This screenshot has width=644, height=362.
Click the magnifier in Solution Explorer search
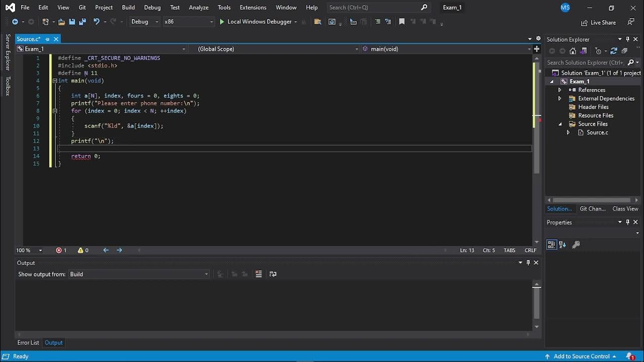(630, 62)
